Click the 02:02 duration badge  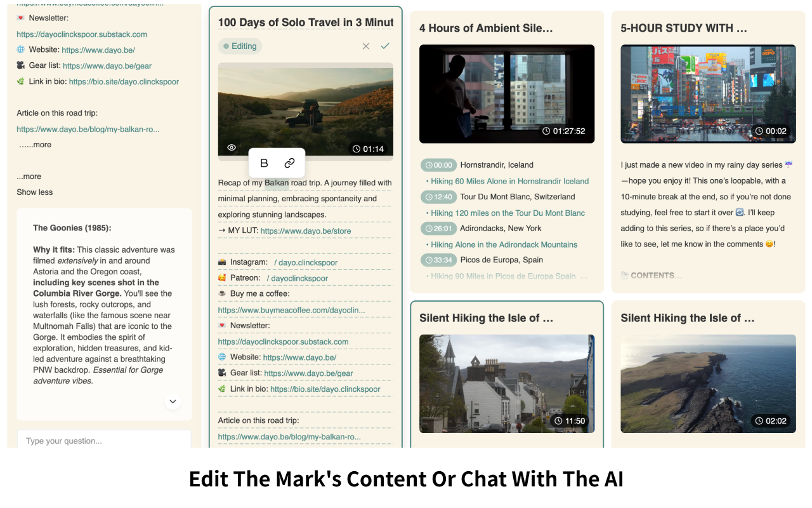[x=771, y=421]
